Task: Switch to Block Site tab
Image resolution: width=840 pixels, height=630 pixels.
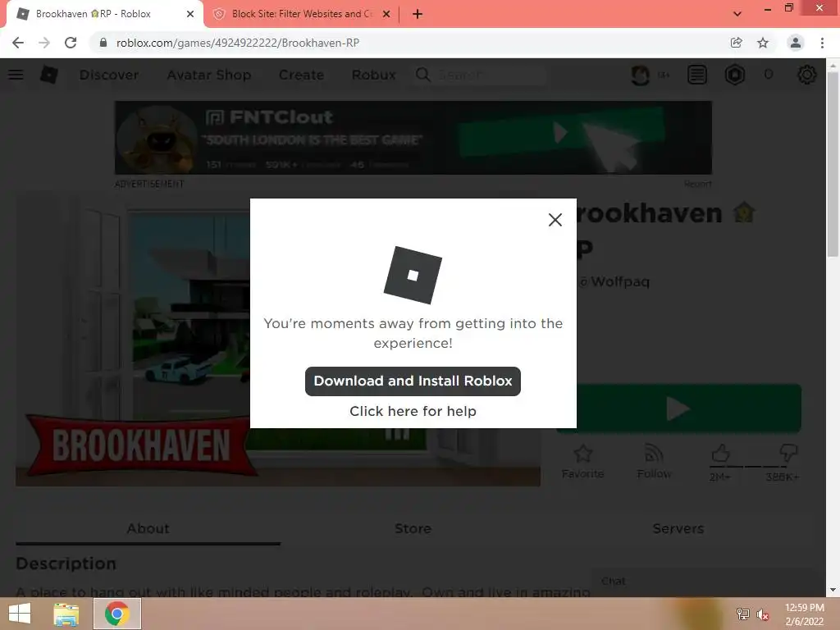Action: [302, 14]
